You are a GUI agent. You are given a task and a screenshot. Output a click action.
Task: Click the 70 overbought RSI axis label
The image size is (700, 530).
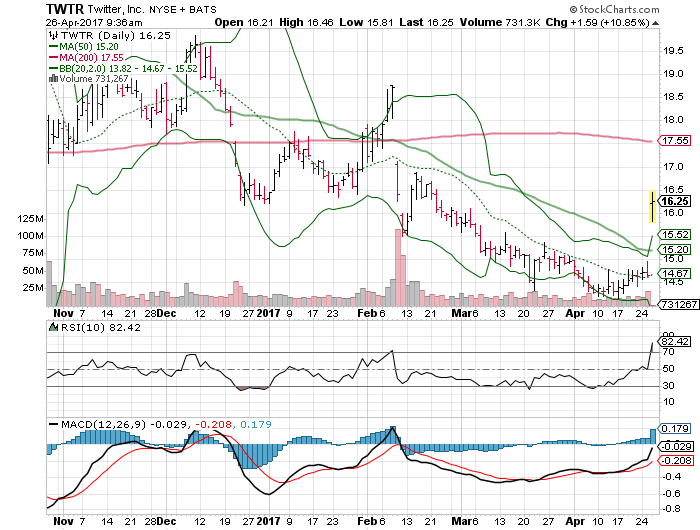668,352
